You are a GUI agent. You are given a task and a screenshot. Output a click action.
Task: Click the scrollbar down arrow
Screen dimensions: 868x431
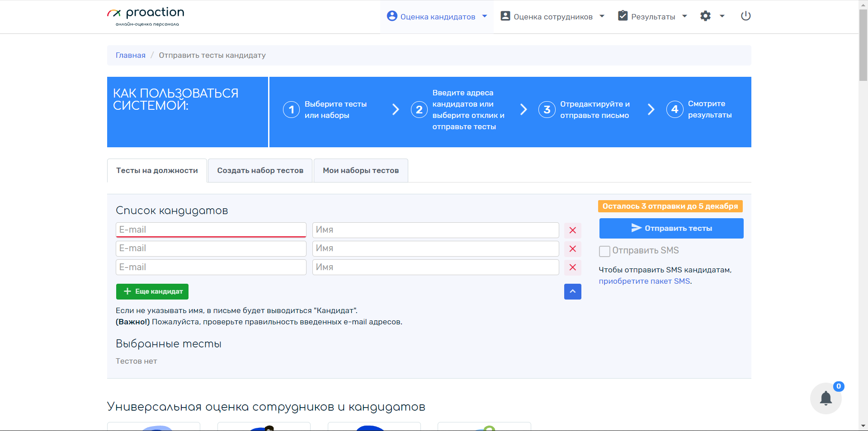[863, 426]
